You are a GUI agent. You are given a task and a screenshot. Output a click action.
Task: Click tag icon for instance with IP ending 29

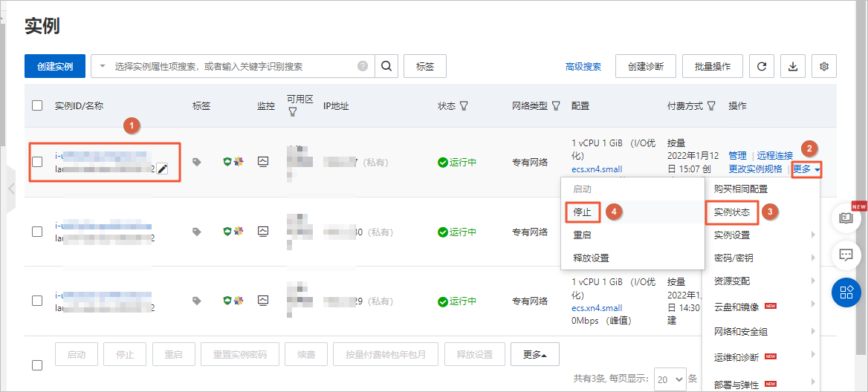(196, 301)
